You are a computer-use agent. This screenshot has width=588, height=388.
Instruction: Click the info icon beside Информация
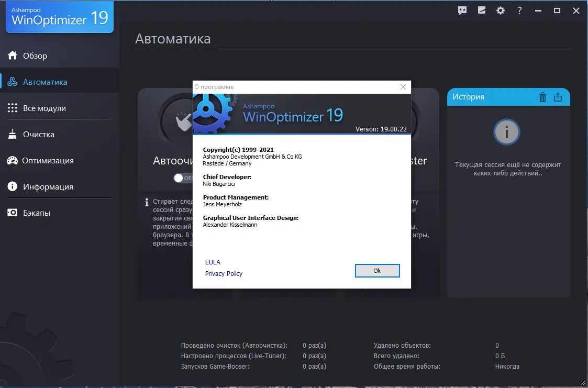click(13, 186)
